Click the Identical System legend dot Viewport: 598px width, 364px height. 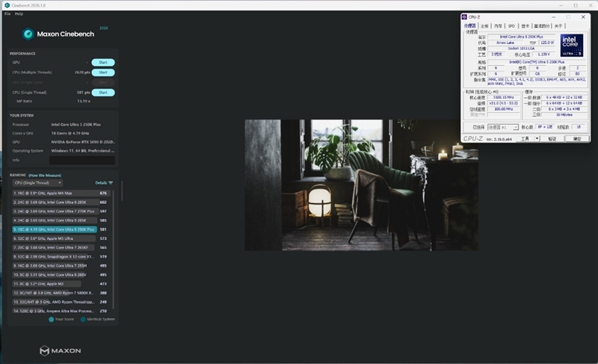pyautogui.click(x=83, y=319)
